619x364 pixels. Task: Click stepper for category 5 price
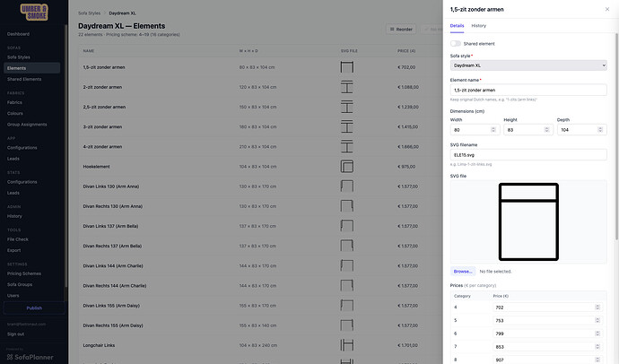pyautogui.click(x=597, y=321)
